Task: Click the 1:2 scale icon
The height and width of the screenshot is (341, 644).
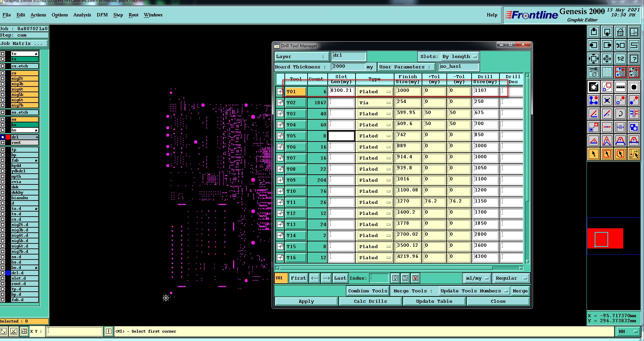Action: (x=621, y=59)
